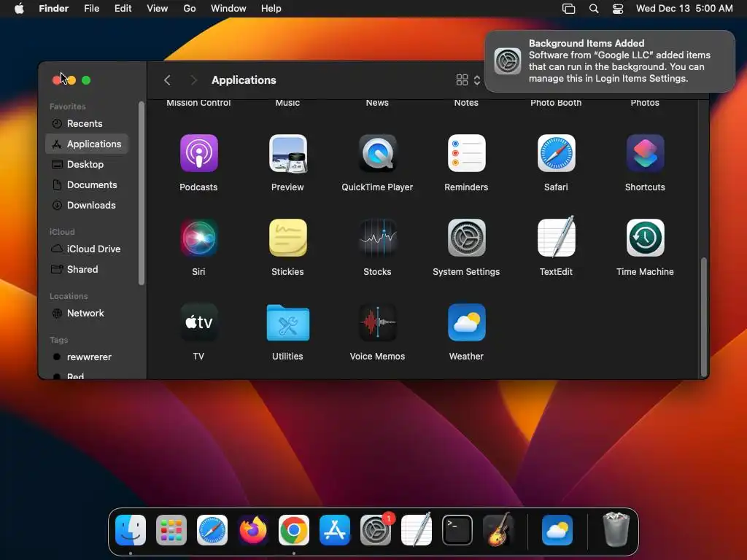
Task: Select the Shortcuts app icon
Action: coord(645,153)
